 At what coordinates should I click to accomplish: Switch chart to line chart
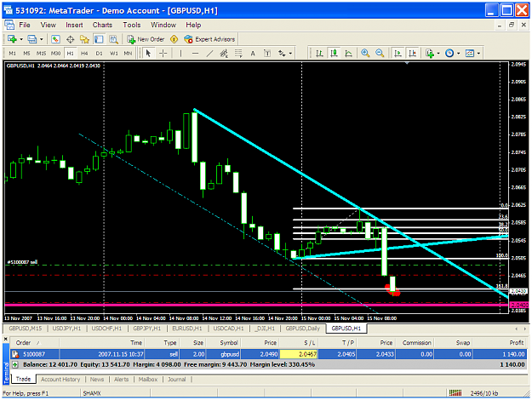[348, 54]
